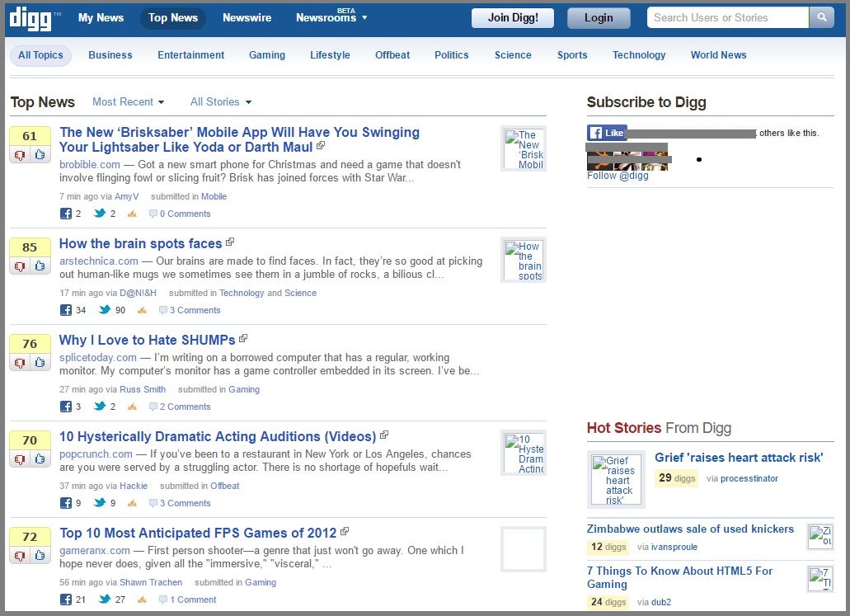Bury the '10 Hysterically Dramatic Acting Auditions' story
Viewport: 850px width, 616px height.
20,460
